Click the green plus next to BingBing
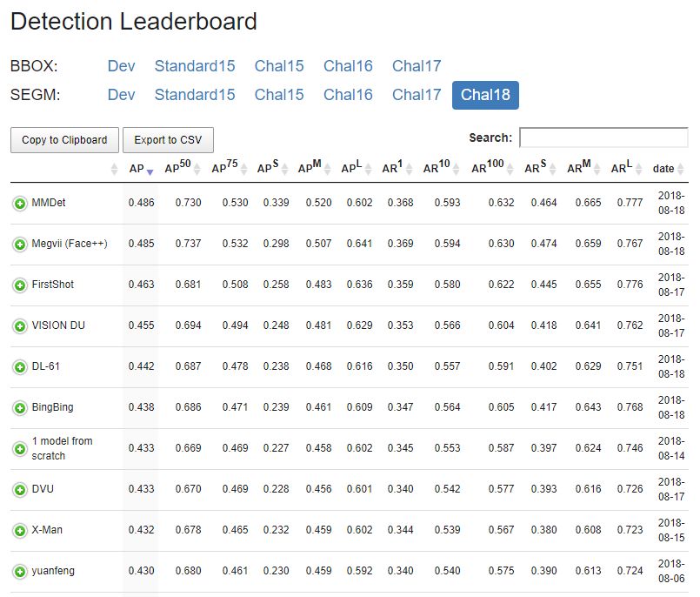This screenshot has height=597, width=700. 19,408
